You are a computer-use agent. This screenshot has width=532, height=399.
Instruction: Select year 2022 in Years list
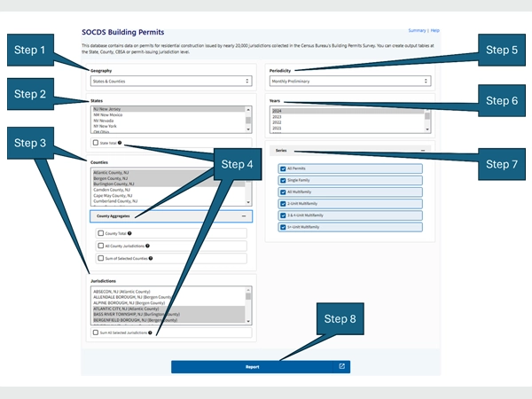coord(348,122)
